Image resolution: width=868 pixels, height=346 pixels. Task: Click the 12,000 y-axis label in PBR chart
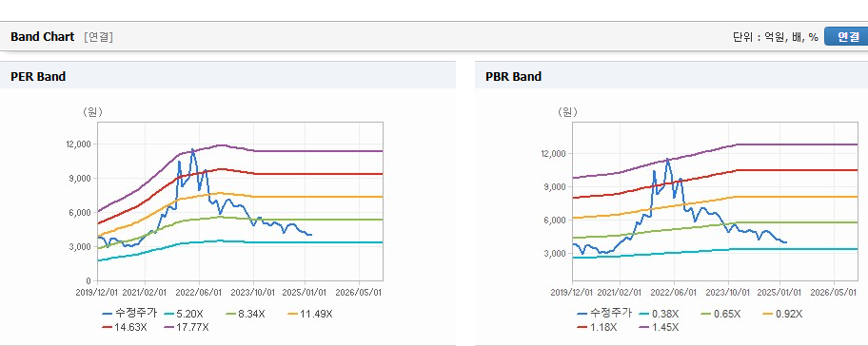click(555, 154)
